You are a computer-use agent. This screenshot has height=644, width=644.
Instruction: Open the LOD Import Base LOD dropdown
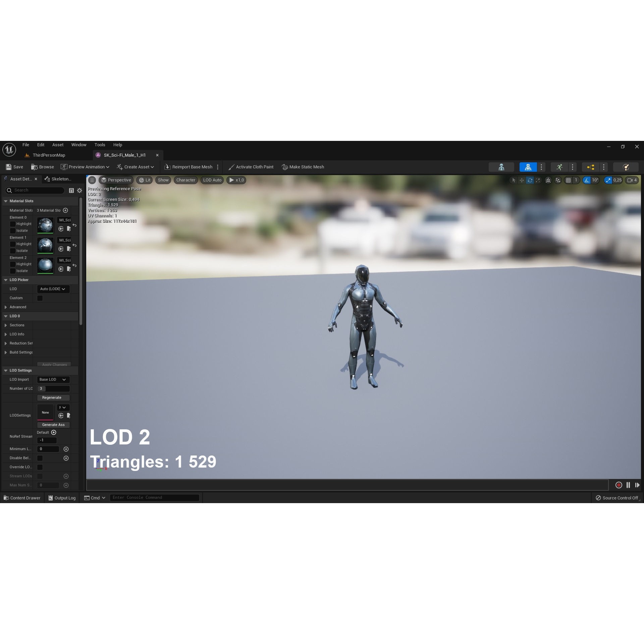click(53, 380)
